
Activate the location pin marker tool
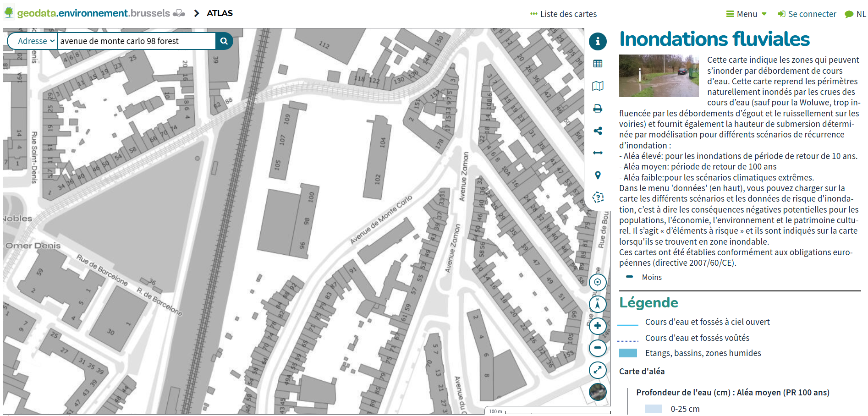[598, 175]
